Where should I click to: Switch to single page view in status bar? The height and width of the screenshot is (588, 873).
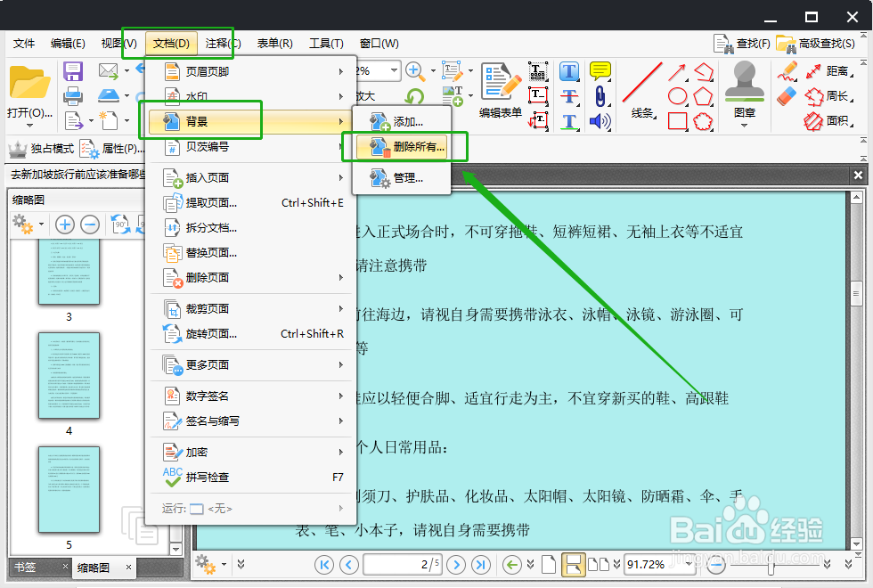point(550,564)
